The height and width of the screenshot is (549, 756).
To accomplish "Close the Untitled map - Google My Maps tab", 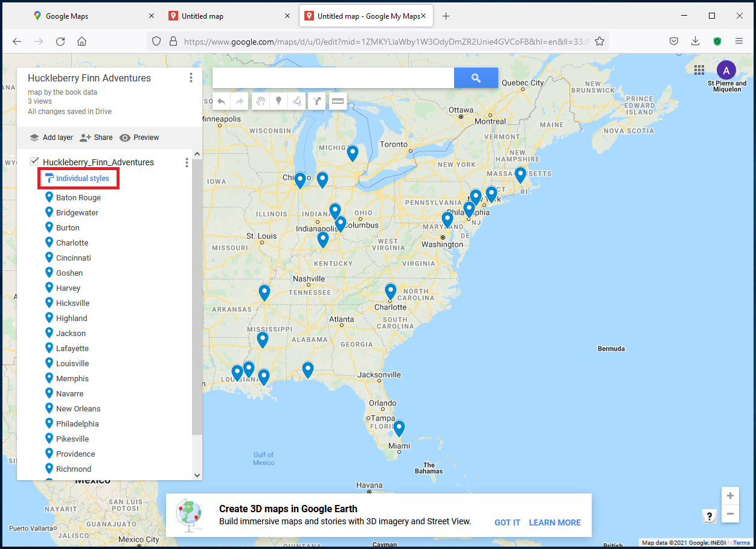I will tap(423, 16).
